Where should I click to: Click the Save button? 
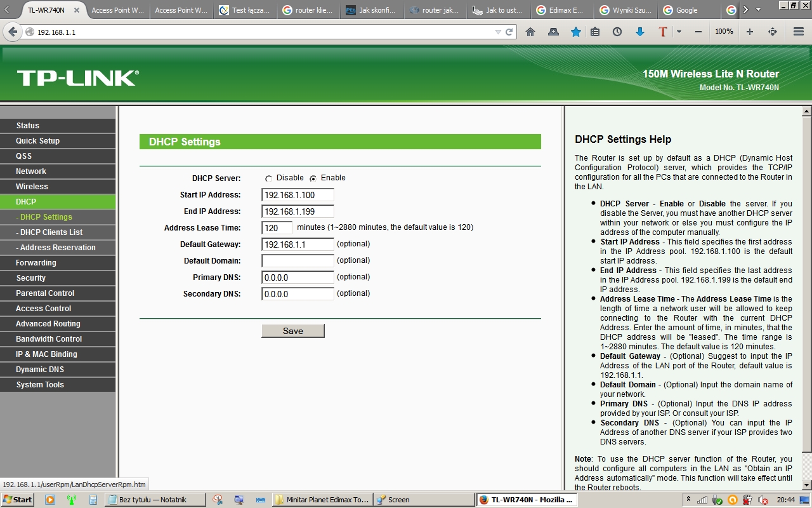pyautogui.click(x=293, y=331)
